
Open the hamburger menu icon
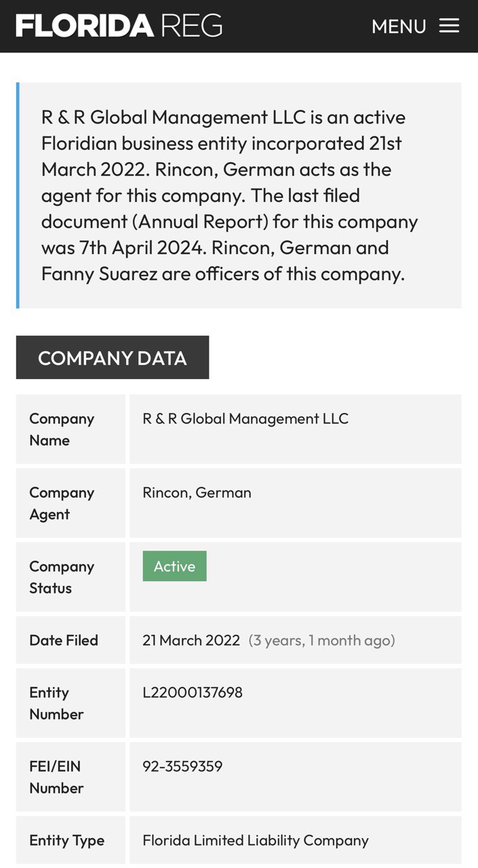(x=449, y=26)
